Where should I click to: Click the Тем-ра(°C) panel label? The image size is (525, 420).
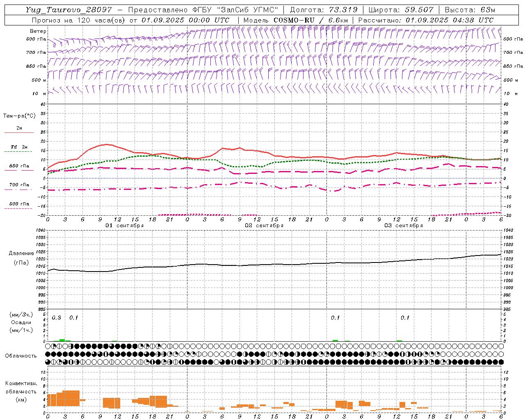point(19,116)
